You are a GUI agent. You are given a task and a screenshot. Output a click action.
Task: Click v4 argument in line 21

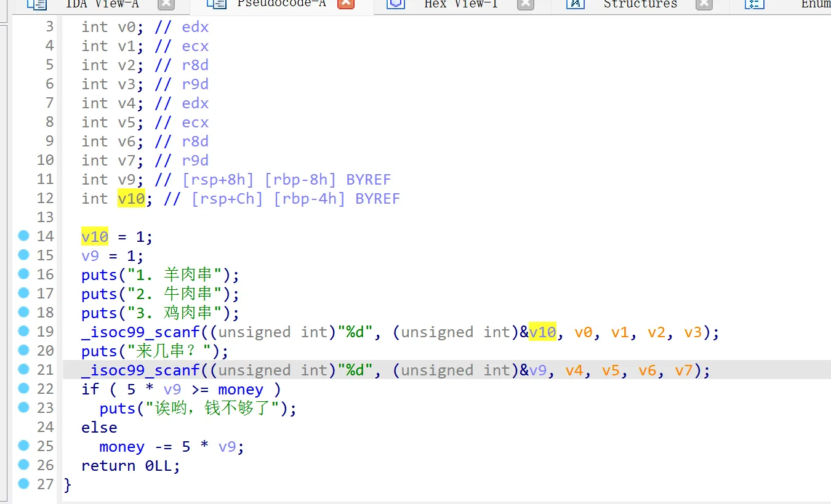pyautogui.click(x=574, y=370)
